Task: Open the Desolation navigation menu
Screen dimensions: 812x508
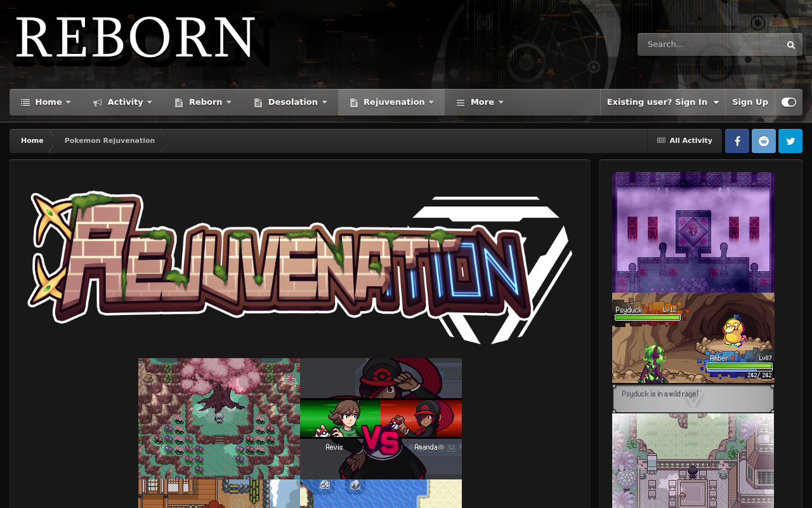Action: point(291,102)
